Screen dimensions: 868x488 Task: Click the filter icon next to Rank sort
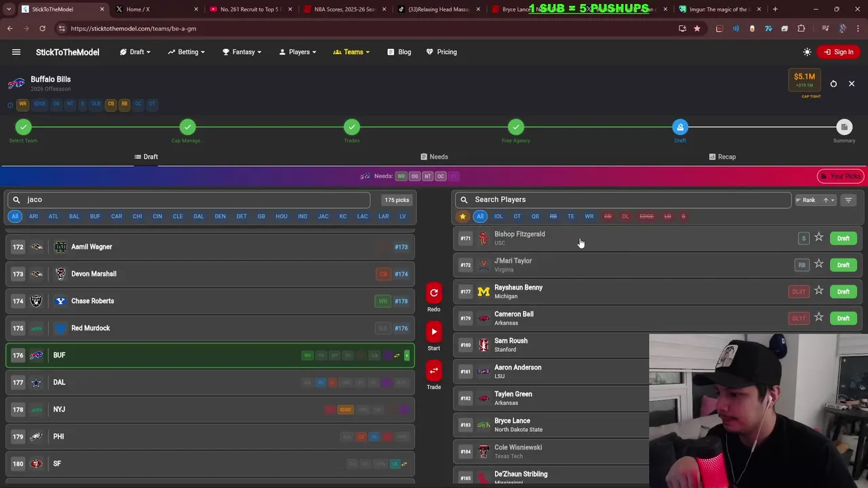(848, 200)
